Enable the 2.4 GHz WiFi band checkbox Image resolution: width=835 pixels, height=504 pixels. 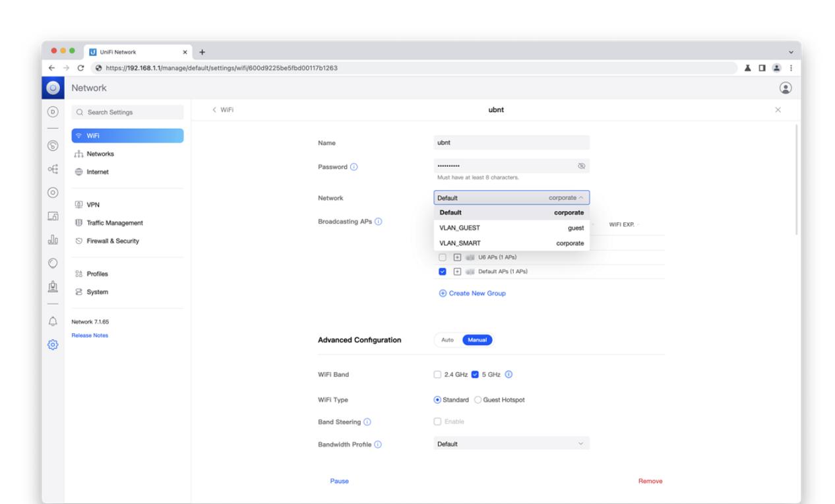pyautogui.click(x=437, y=375)
